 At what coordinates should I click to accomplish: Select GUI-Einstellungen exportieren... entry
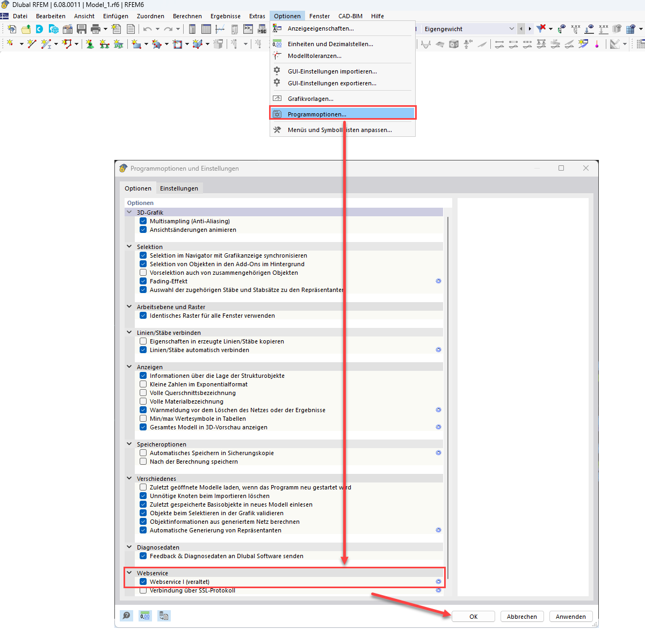[x=343, y=83]
